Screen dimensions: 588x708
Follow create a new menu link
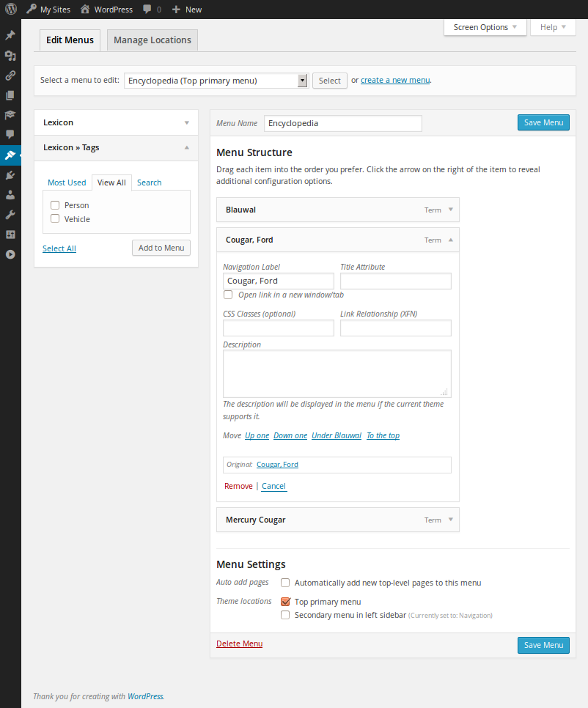pos(395,80)
